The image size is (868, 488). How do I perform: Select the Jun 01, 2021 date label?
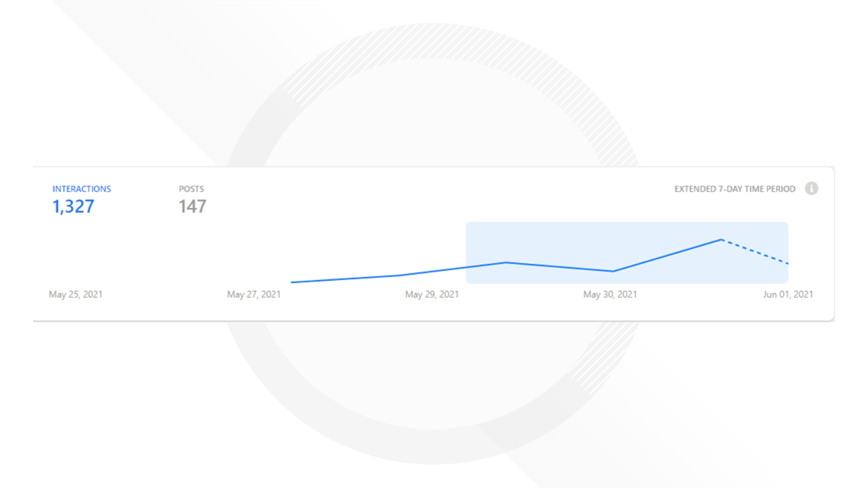click(788, 295)
